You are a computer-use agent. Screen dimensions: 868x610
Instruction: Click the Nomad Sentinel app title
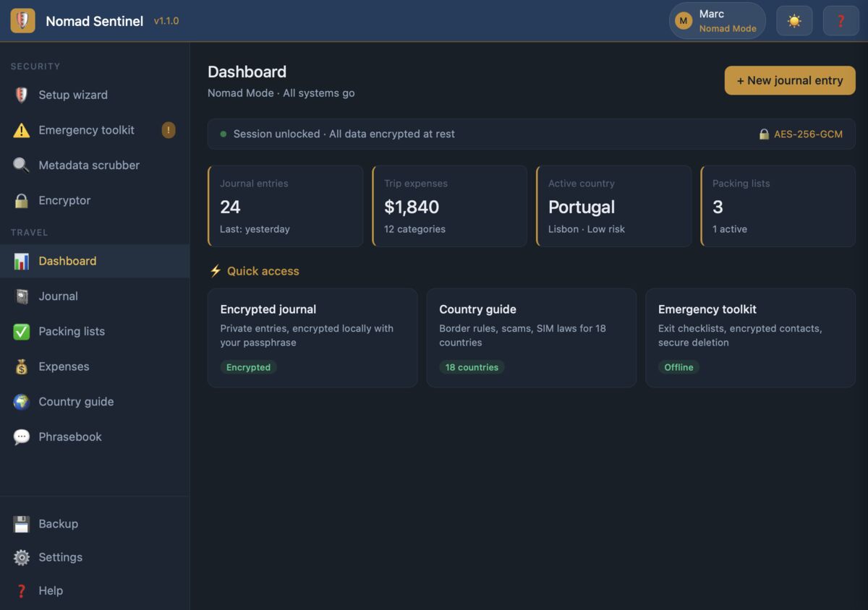[95, 21]
